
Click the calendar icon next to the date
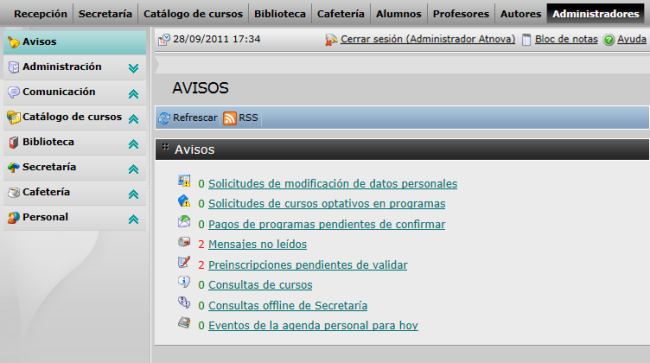tap(164, 40)
